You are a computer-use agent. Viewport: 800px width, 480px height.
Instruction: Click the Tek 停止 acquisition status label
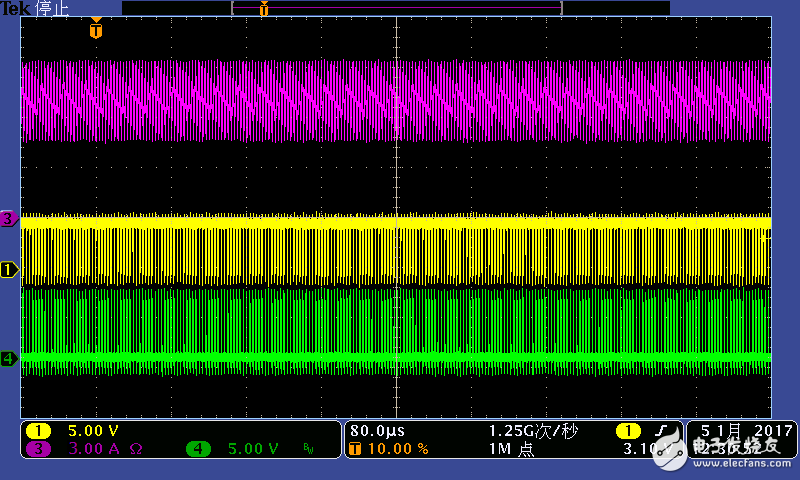(35, 9)
